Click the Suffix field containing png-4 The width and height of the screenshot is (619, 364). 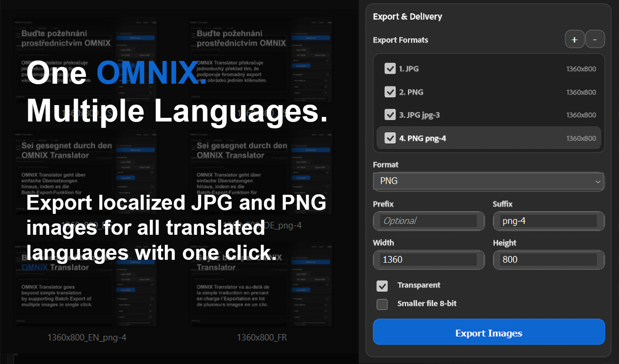tap(549, 221)
